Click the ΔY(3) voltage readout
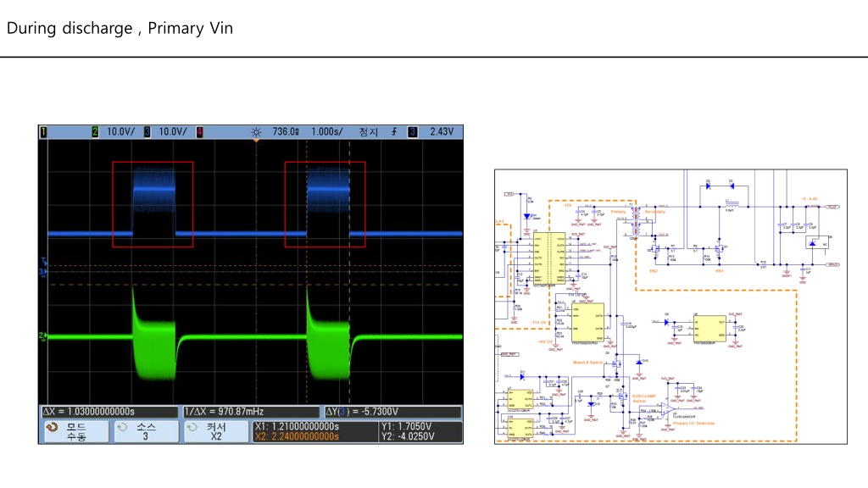Image resolution: width=868 pixels, height=488 pixels. point(393,412)
